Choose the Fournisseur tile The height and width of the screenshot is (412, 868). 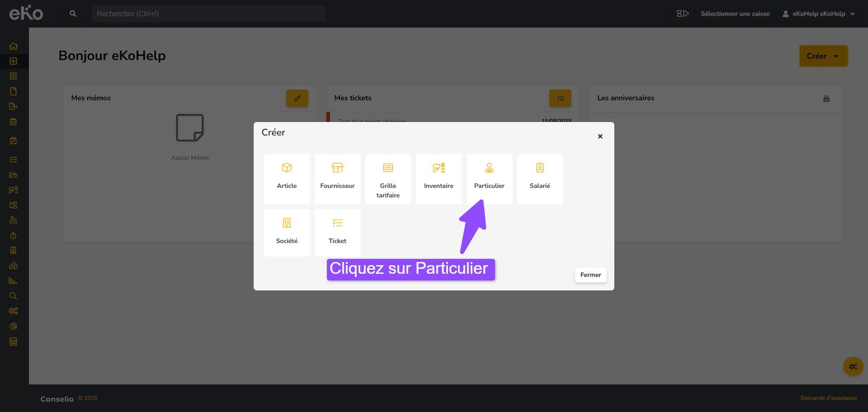[x=337, y=179]
